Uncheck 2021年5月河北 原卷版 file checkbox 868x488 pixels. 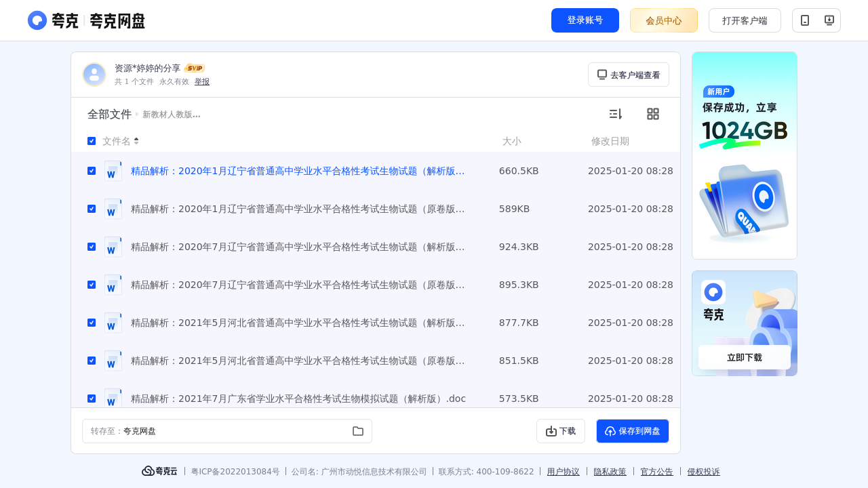(92, 361)
